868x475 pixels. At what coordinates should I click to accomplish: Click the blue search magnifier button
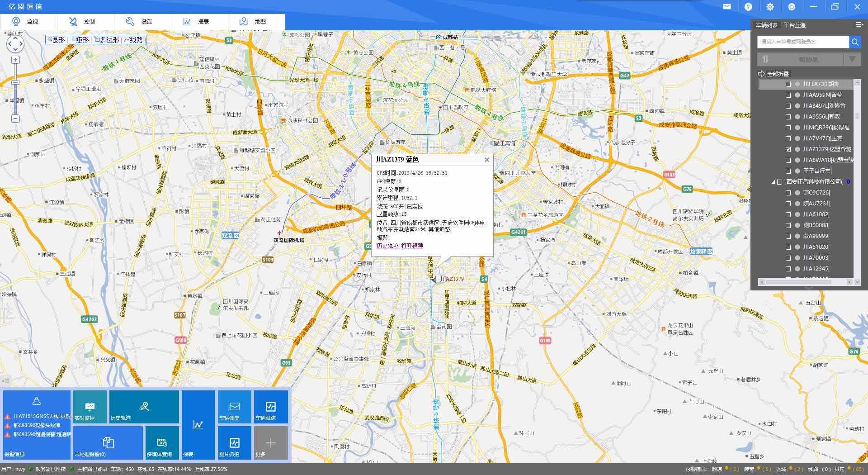855,42
